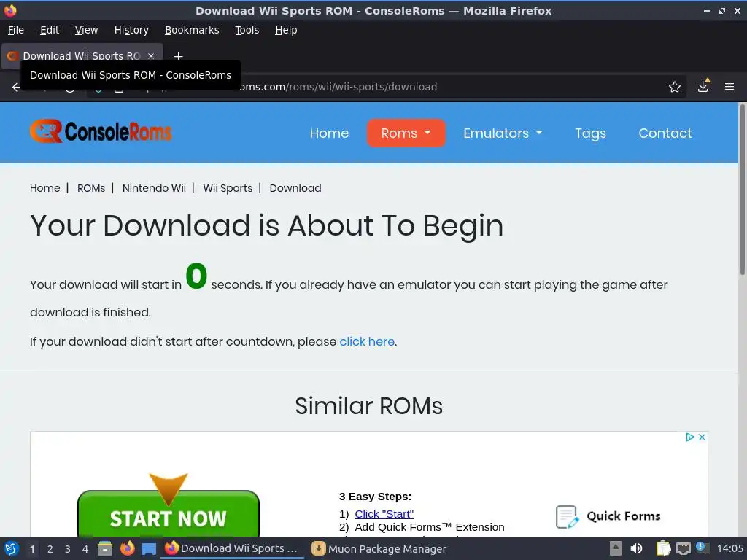Open the clipboard manager tray icon
Screen dimensions: 747x560
[x=663, y=549]
